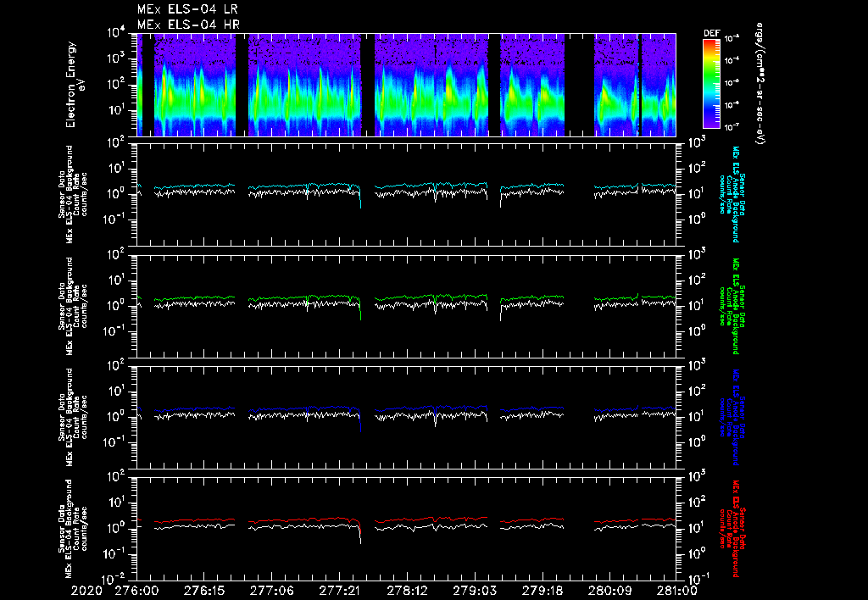Click the '279:18' time axis label
The width and height of the screenshot is (868, 600).
[x=542, y=591]
